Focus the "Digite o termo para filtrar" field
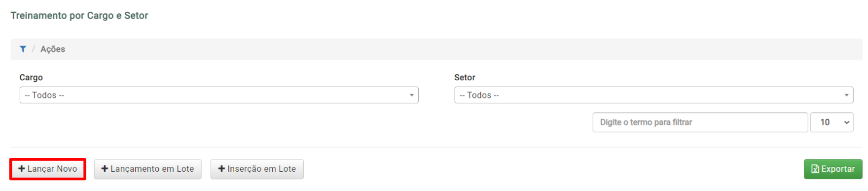This screenshot has width=868, height=191. coord(700,122)
